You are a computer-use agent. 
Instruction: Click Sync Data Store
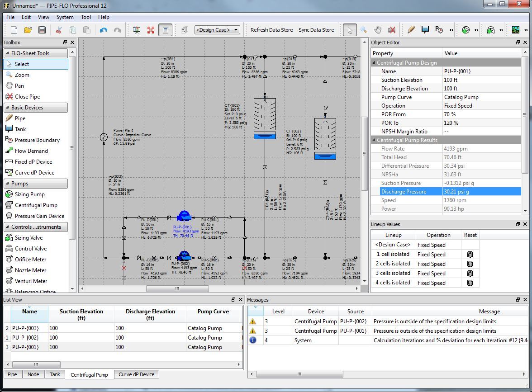click(x=316, y=30)
